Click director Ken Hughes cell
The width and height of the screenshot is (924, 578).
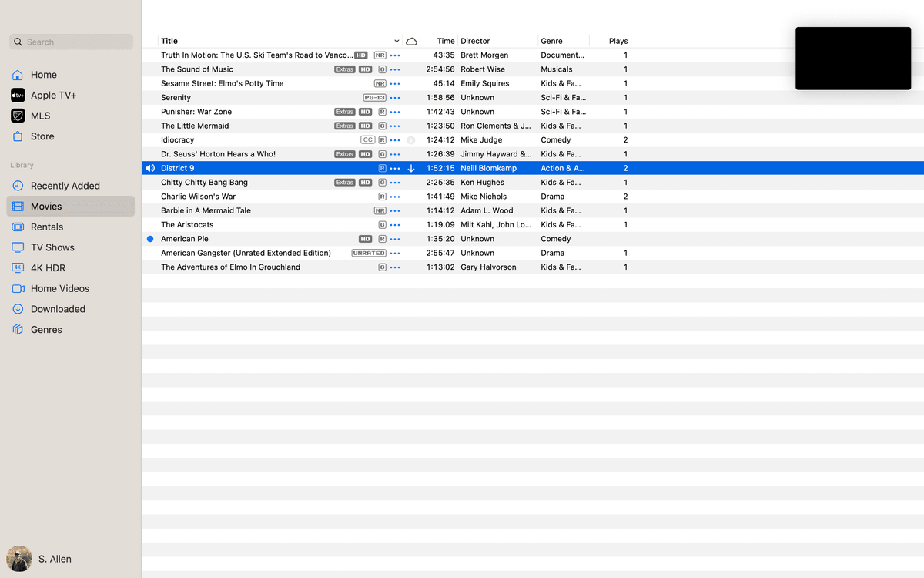[483, 183]
